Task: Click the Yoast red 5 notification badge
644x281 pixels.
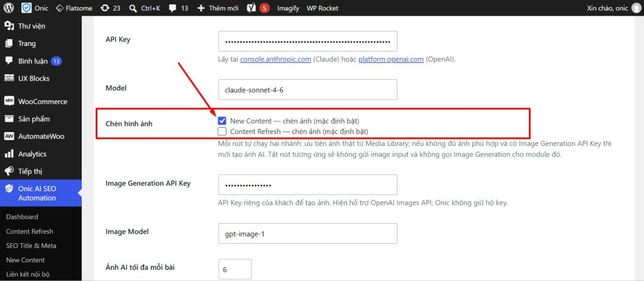Action: pos(265,8)
